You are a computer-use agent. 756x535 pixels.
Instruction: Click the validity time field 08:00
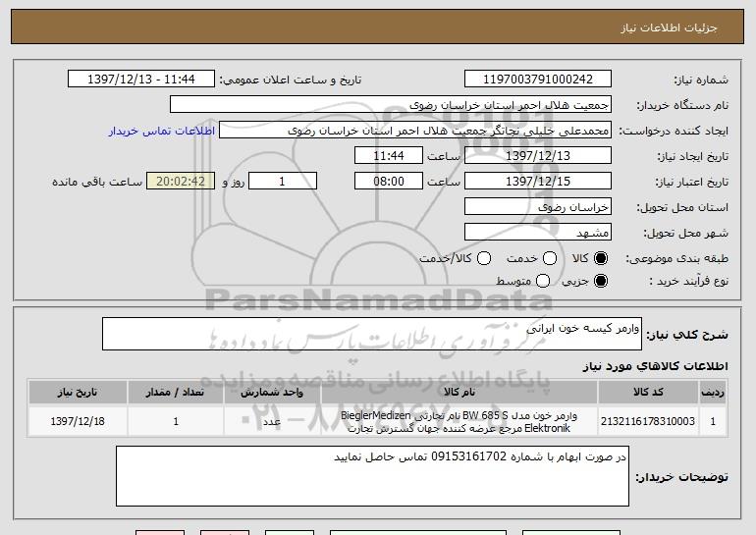(389, 182)
